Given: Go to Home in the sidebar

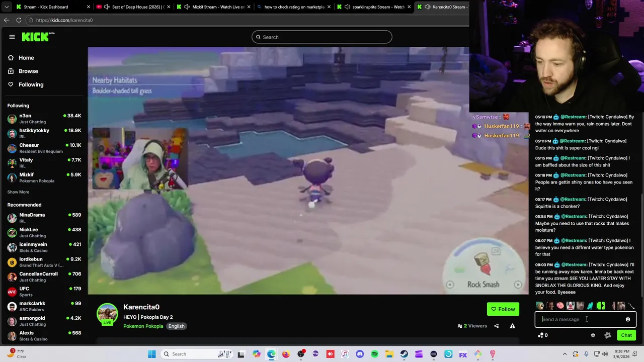Looking at the screenshot, I should pyautogui.click(x=21, y=58).
